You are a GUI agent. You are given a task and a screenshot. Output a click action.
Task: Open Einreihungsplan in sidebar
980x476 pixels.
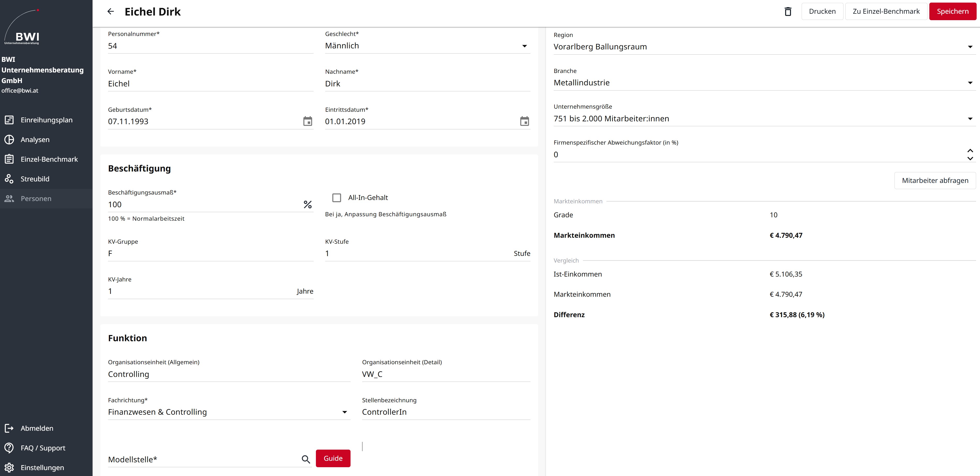coord(47,120)
